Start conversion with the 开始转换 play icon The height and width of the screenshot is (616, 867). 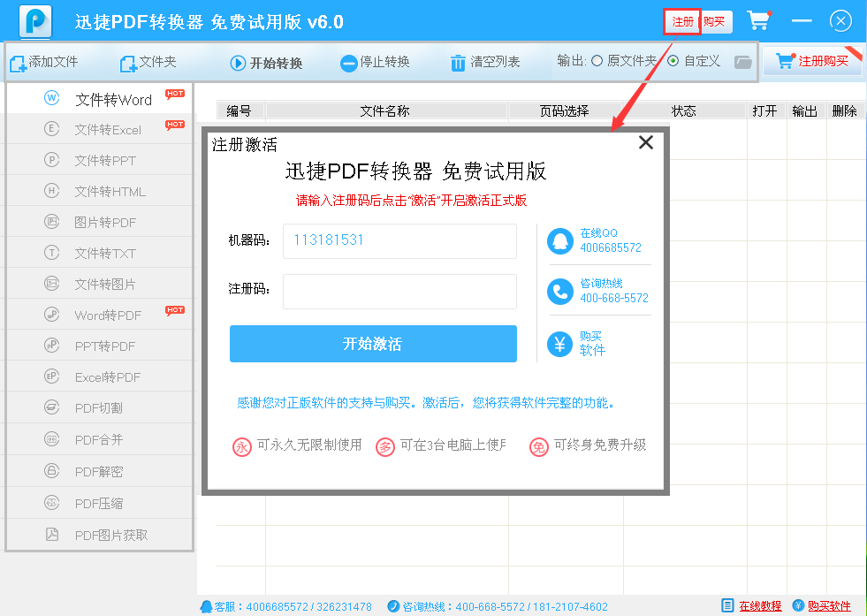[238, 63]
